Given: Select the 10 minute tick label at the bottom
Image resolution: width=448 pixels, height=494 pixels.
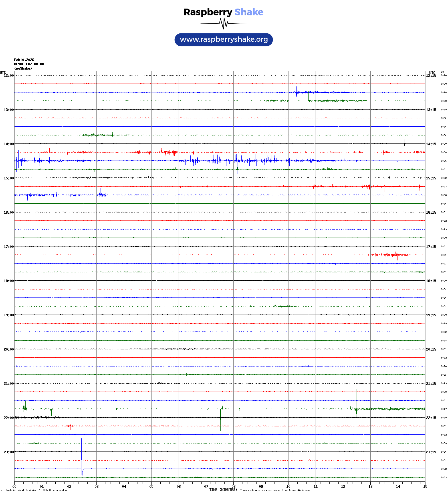Looking at the screenshot, I should click(288, 487).
